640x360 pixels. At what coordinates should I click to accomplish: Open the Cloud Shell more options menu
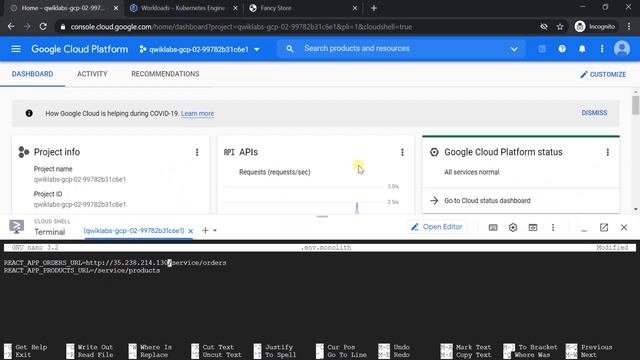553,227
